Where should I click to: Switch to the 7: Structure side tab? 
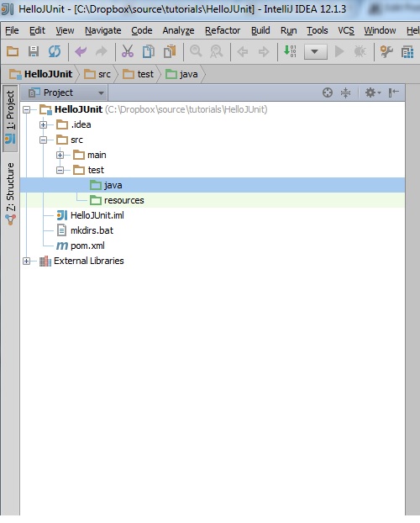pos(10,193)
